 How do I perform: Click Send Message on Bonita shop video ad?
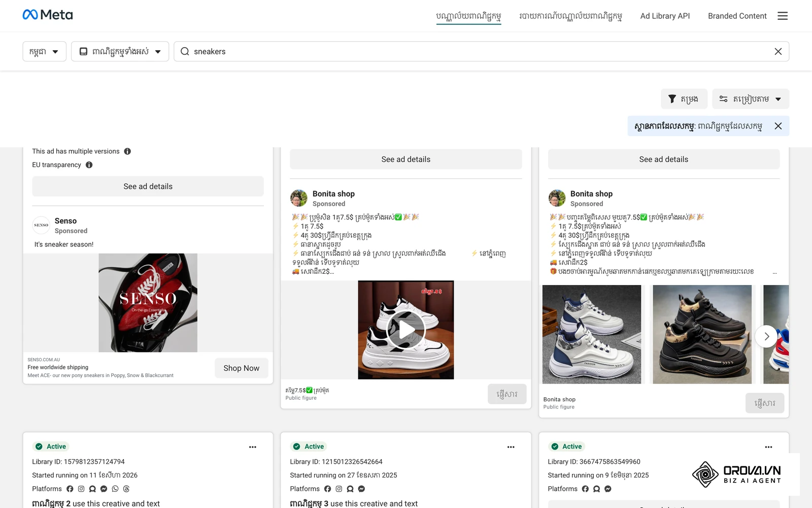[506, 394]
